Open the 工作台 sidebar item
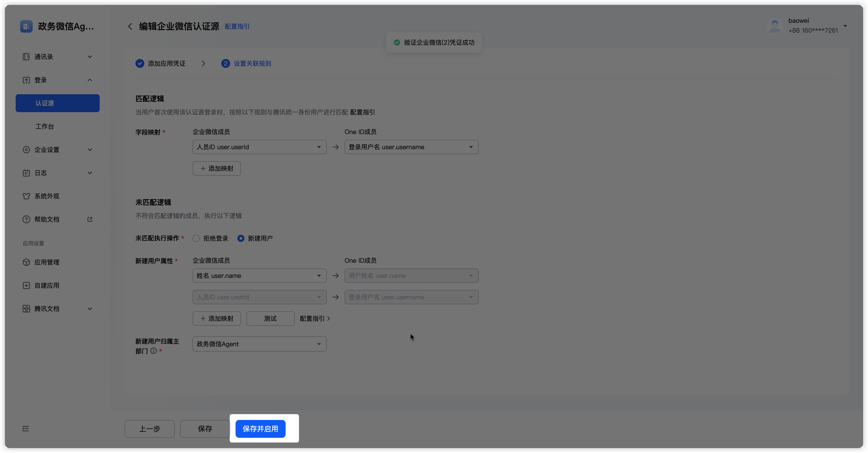The height and width of the screenshot is (453, 868). coord(45,126)
